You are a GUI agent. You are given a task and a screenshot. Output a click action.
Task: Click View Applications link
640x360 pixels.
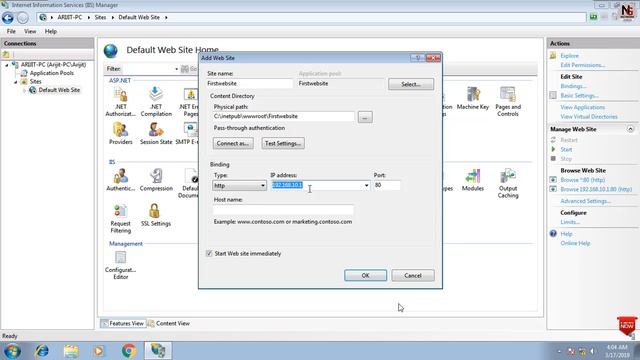click(x=582, y=107)
